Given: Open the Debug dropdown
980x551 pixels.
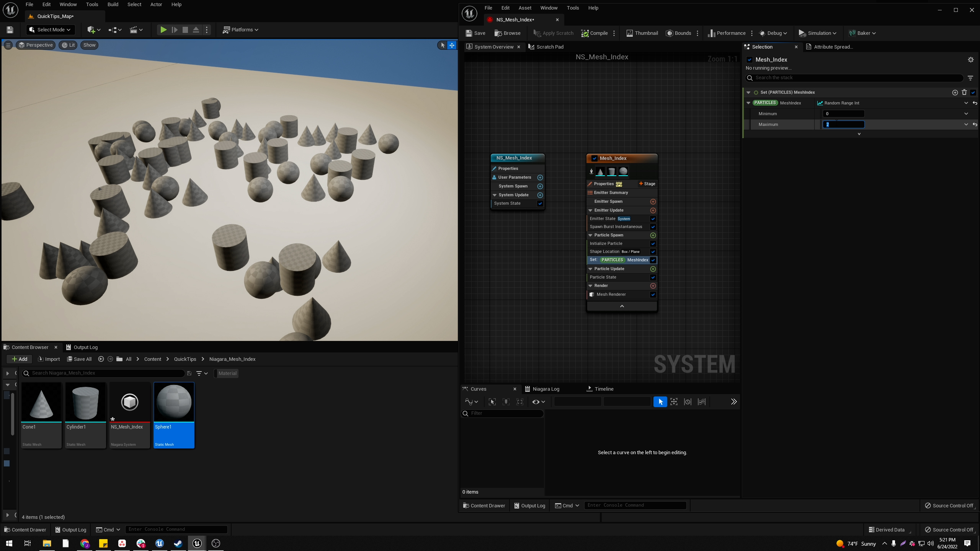Looking at the screenshot, I should 773,33.
